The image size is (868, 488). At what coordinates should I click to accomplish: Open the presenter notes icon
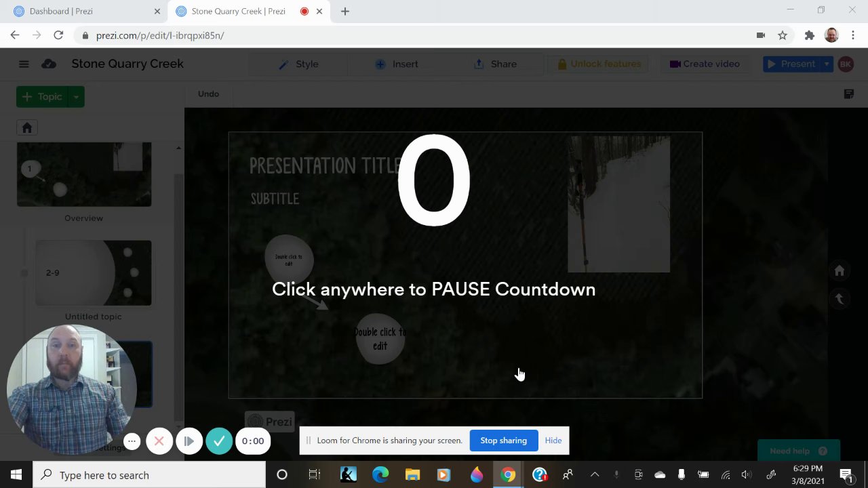[x=848, y=94]
